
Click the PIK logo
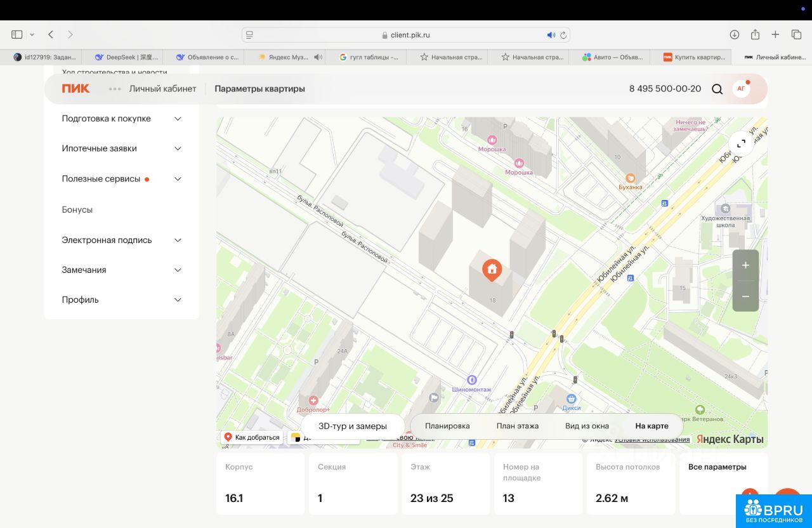[75, 89]
